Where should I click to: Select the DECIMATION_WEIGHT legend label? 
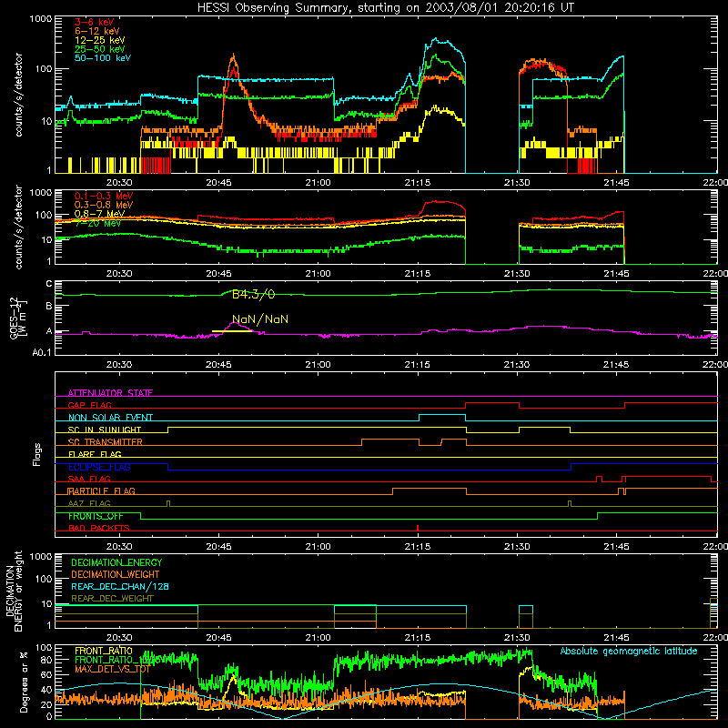pos(116,574)
